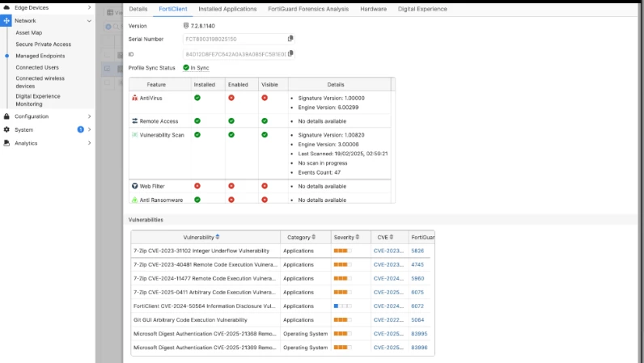644x363 pixels.
Task: Click the Anti Ransomware feature icon
Action: click(x=135, y=200)
